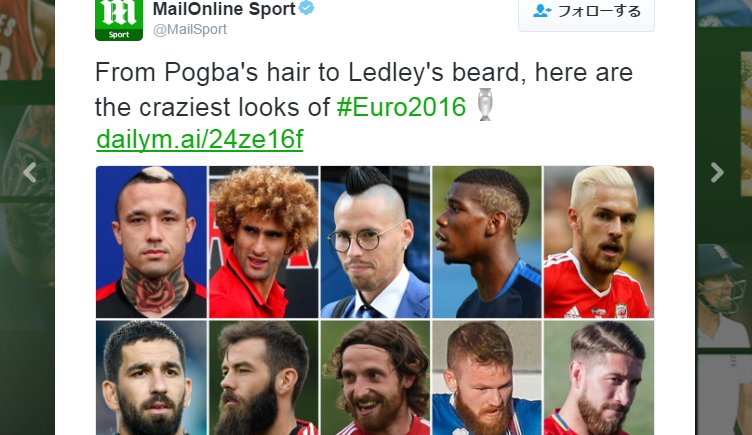Open photo of ginger-bearded man in blue kit
This screenshot has width=752, height=435.
pyautogui.click(x=487, y=377)
